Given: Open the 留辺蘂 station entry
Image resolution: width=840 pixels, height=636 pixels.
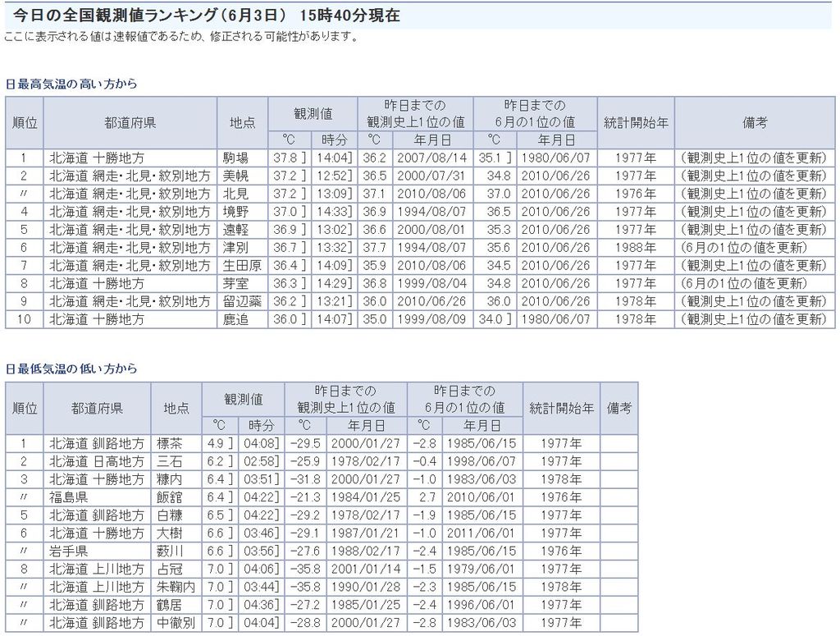Looking at the screenshot, I should 241,301.
